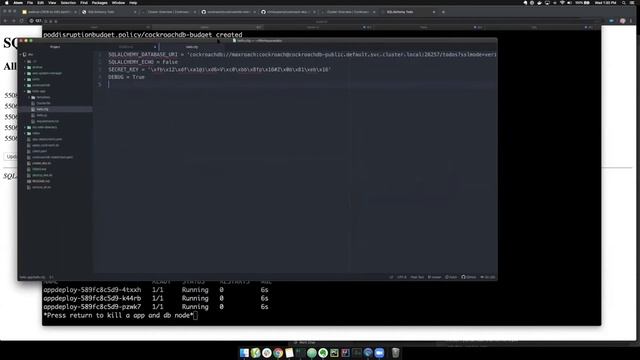Click 'poddisruptionbudget.policy/cockroachdb-budget created' terminal line
Viewport: 640px width, 360px height.
(143, 35)
